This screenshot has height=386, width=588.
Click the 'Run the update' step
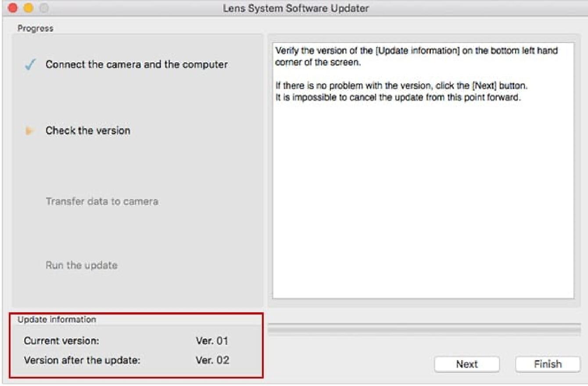(82, 265)
